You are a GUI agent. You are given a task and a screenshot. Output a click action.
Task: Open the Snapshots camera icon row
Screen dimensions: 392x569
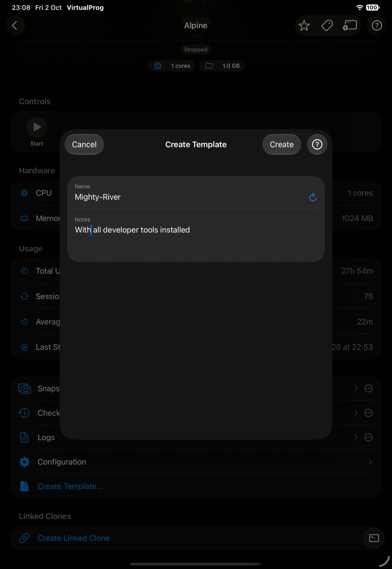[24, 388]
